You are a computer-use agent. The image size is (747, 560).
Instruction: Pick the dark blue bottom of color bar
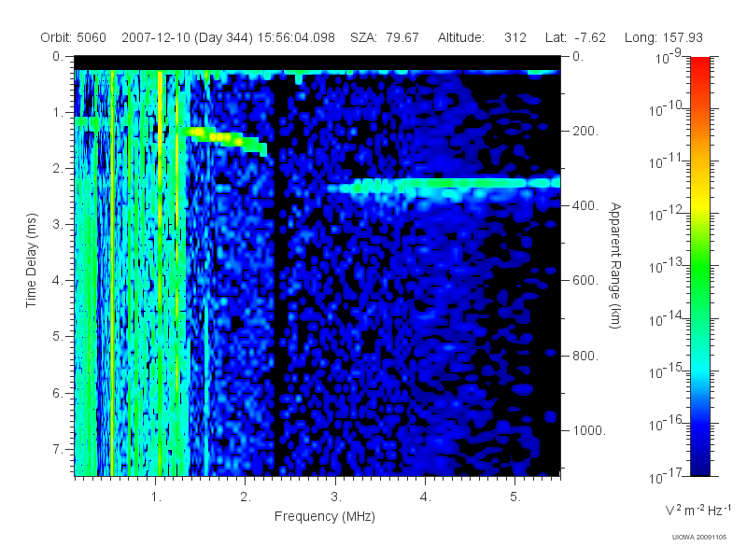coord(700,464)
